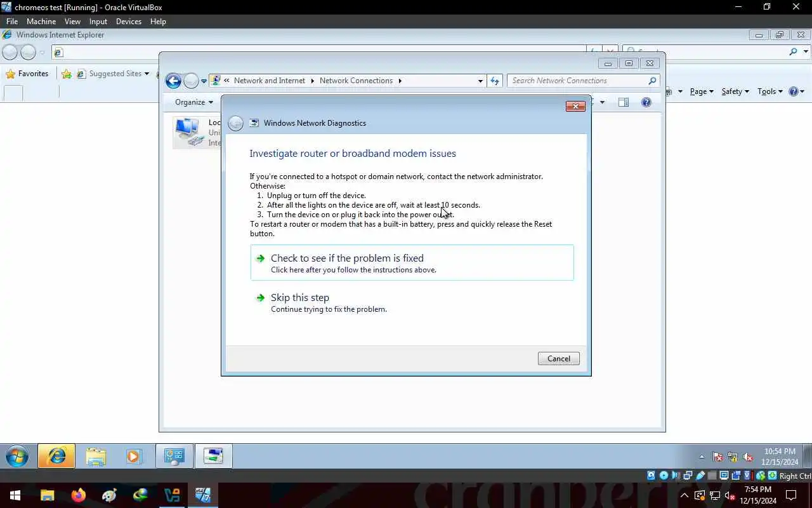Click Skip this step option
This screenshot has width=812, height=508.
point(412,302)
